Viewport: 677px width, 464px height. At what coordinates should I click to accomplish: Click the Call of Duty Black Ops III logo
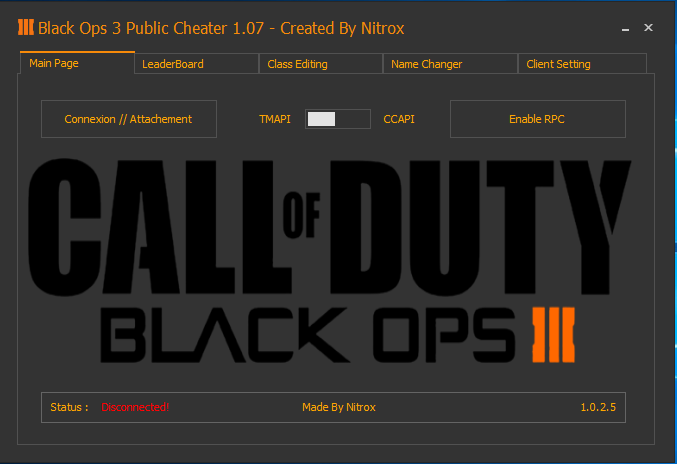[329, 261]
